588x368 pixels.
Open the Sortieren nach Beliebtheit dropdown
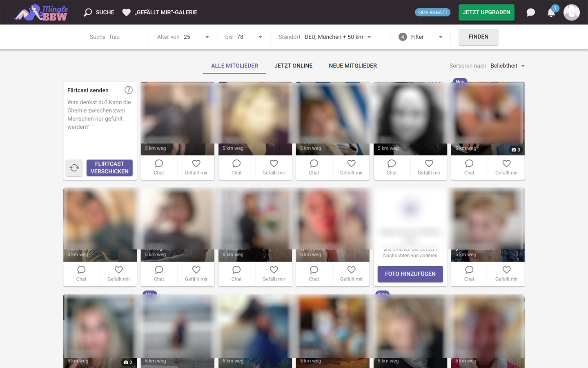tap(523, 66)
